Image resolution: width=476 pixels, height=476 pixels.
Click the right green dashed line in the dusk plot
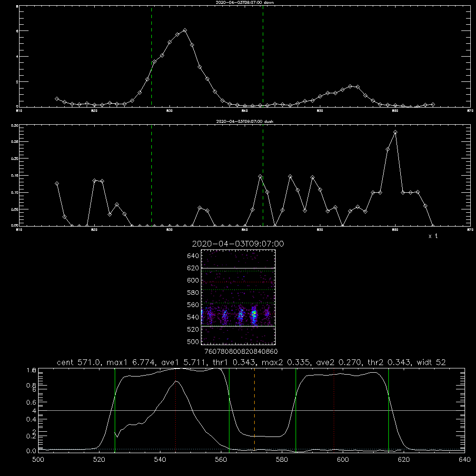pyautogui.click(x=263, y=176)
